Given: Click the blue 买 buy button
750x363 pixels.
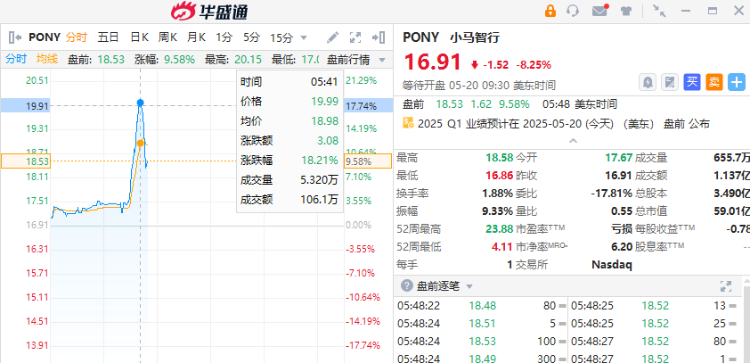Looking at the screenshot, I should [692, 82].
